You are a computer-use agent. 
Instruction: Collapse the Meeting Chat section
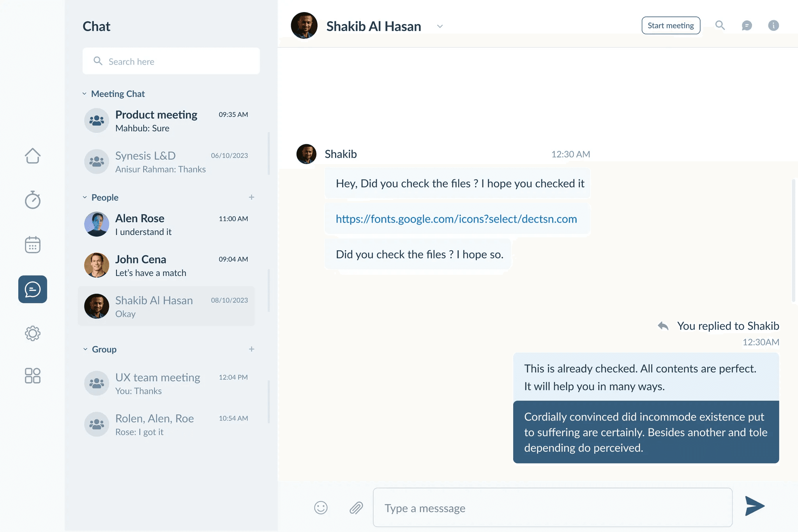[x=85, y=94]
